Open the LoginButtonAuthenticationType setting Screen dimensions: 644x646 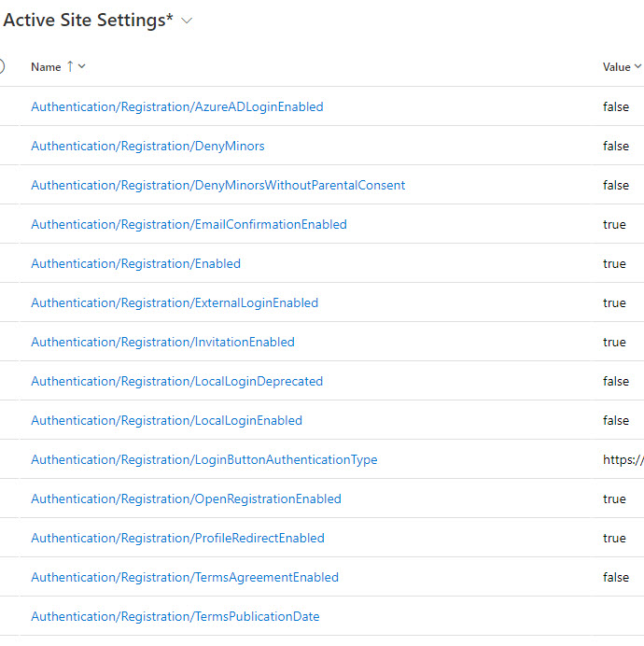[x=204, y=459]
